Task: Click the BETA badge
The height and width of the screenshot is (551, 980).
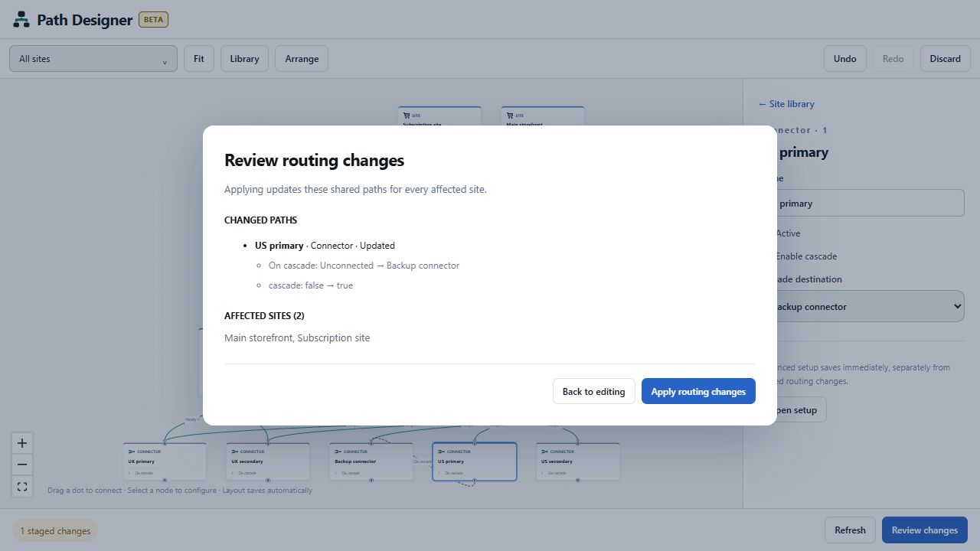Action: pyautogui.click(x=153, y=19)
